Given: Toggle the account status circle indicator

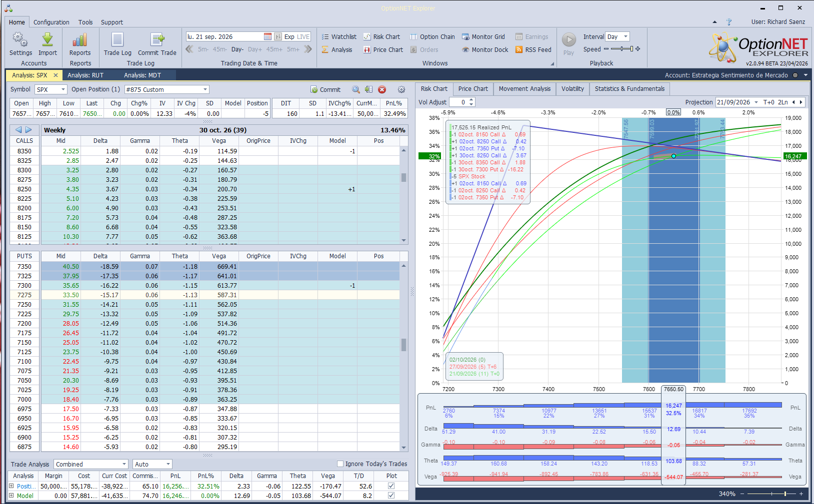Looking at the screenshot, I should 794,75.
